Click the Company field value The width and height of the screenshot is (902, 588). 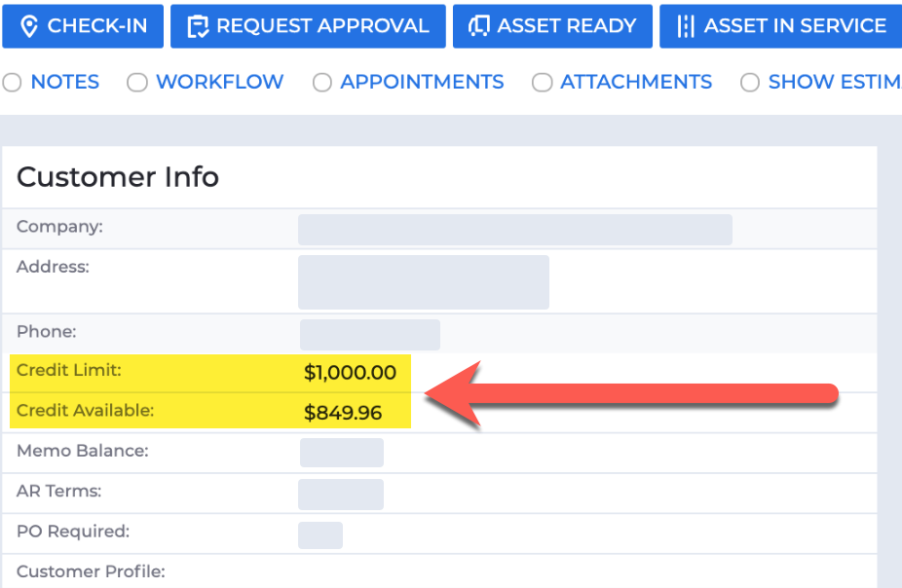(515, 230)
